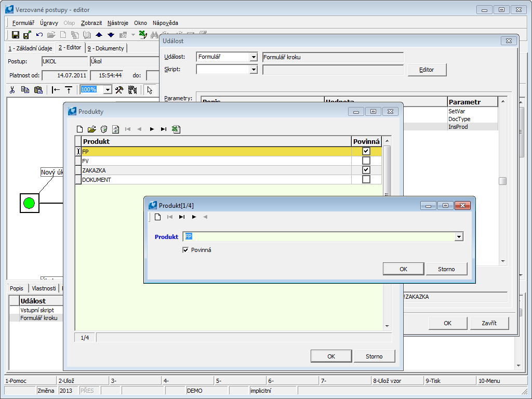This screenshot has width=532, height=399.
Task: Click the Editor button in Událost dialog
Action: [x=427, y=70]
